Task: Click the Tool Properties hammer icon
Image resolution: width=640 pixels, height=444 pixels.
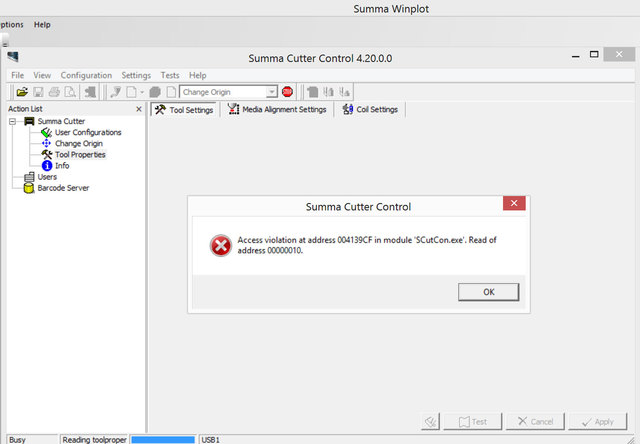Action: (x=47, y=154)
